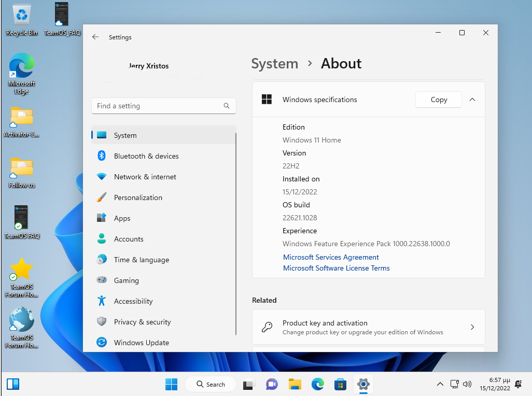
Task: Collapse the Windows specifications section
Action: [472, 100]
